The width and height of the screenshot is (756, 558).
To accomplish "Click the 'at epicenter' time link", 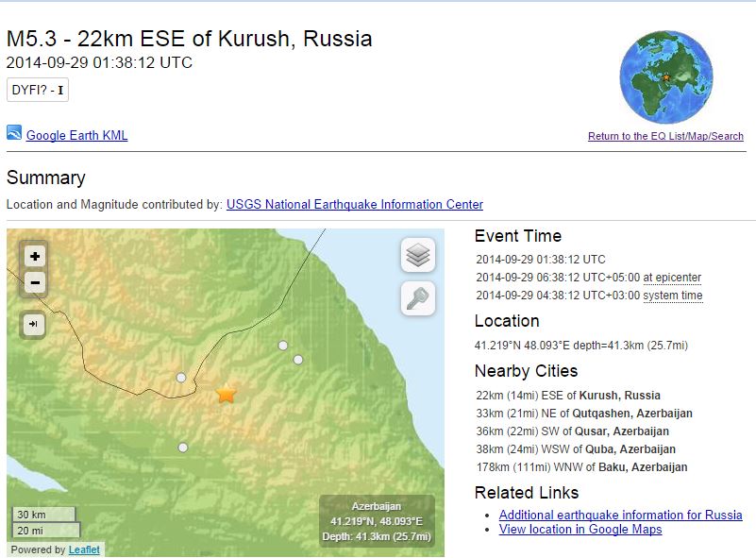I will click(672, 278).
